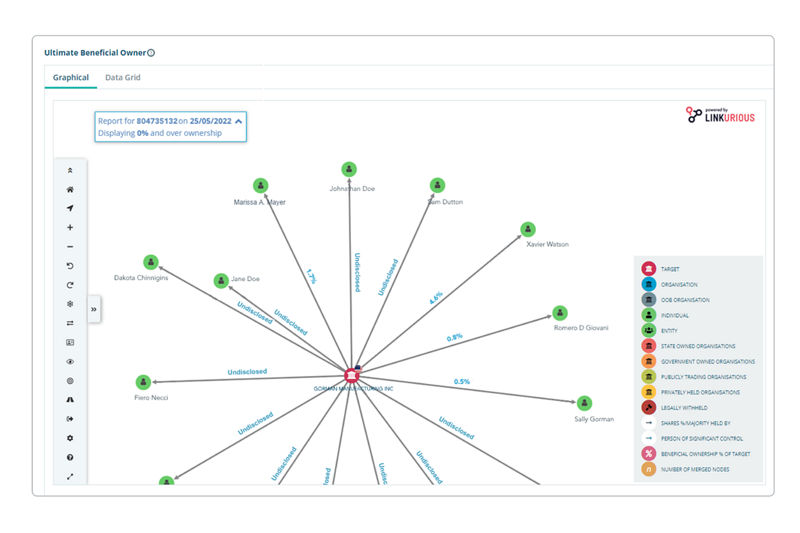Expand the side panel with double arrow
The height and width of the screenshot is (533, 800).
[x=94, y=310]
